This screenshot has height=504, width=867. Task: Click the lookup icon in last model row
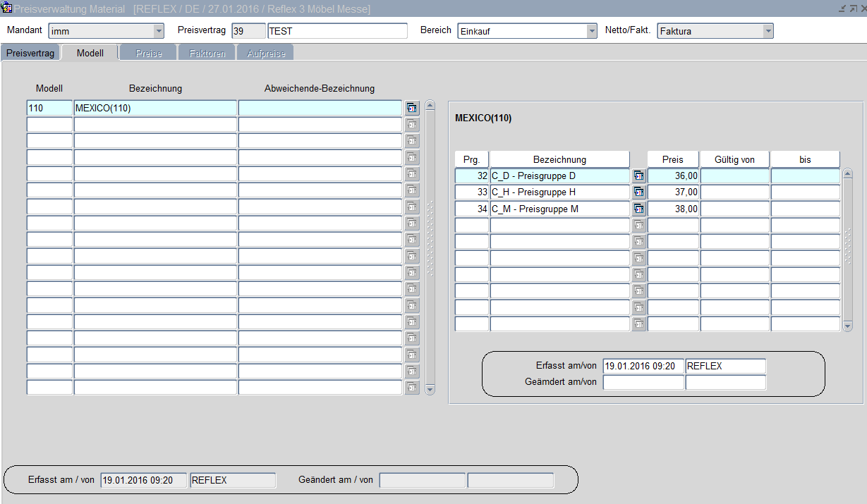coord(412,387)
